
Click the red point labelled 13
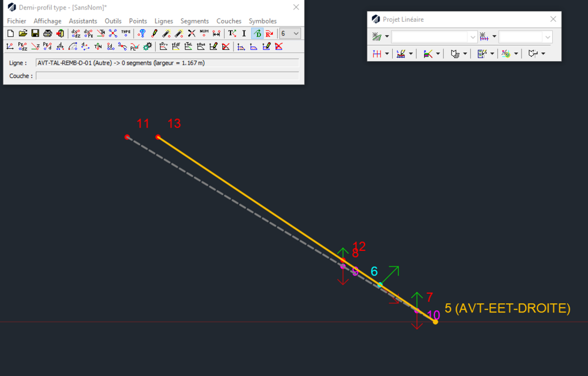click(158, 137)
